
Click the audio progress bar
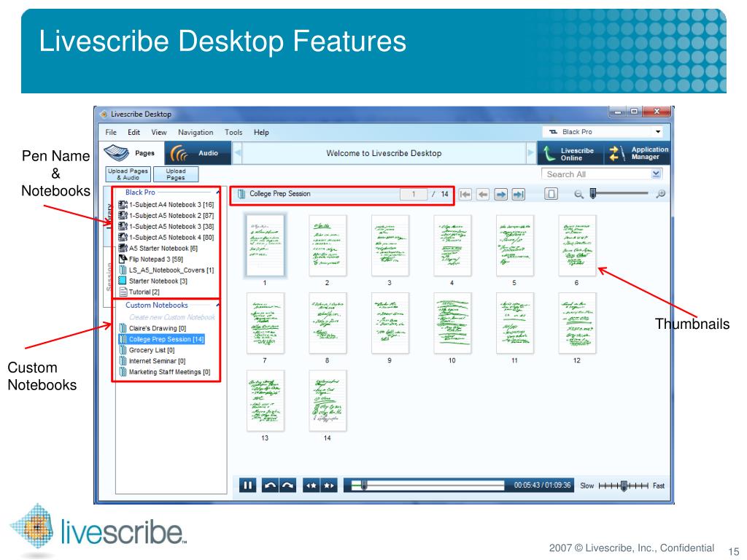(x=427, y=486)
